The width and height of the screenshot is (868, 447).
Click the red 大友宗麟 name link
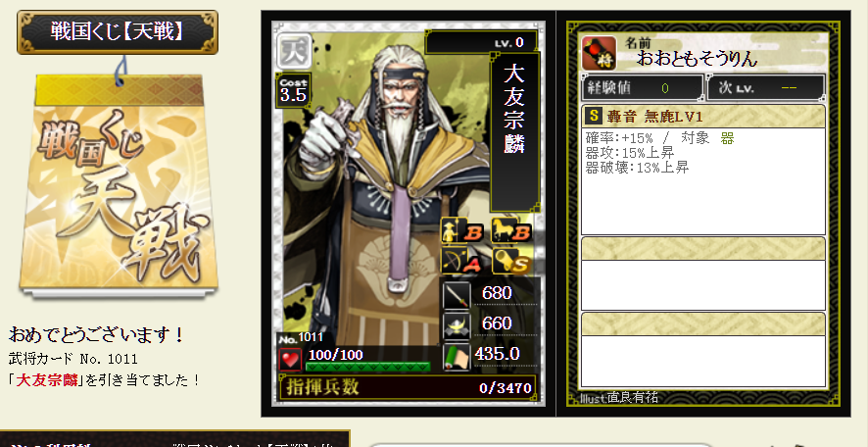tap(47, 380)
